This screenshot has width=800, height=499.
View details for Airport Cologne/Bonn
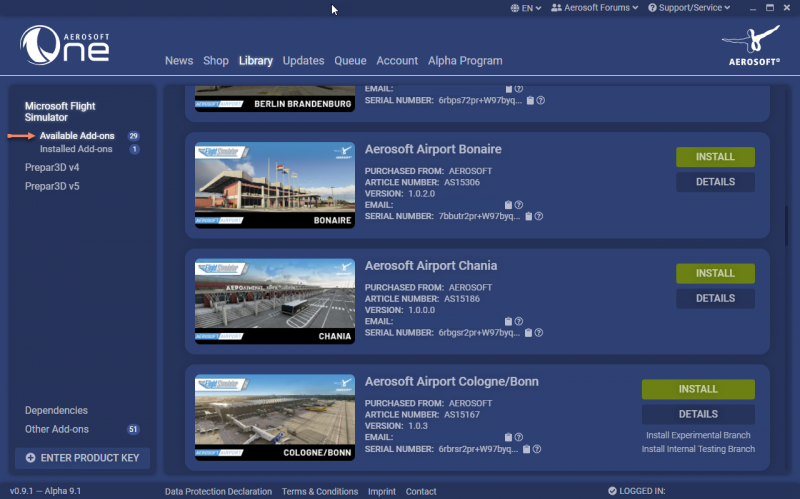tap(698, 414)
